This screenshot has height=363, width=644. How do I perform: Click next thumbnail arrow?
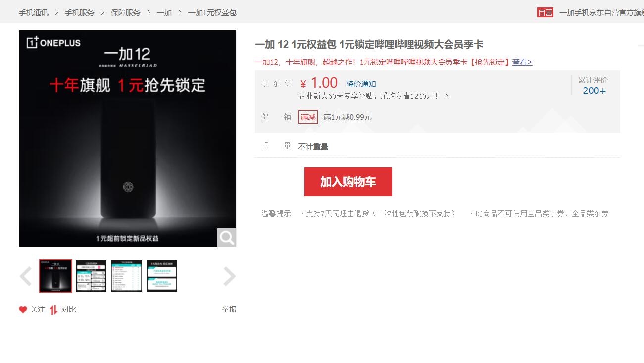[x=229, y=276]
